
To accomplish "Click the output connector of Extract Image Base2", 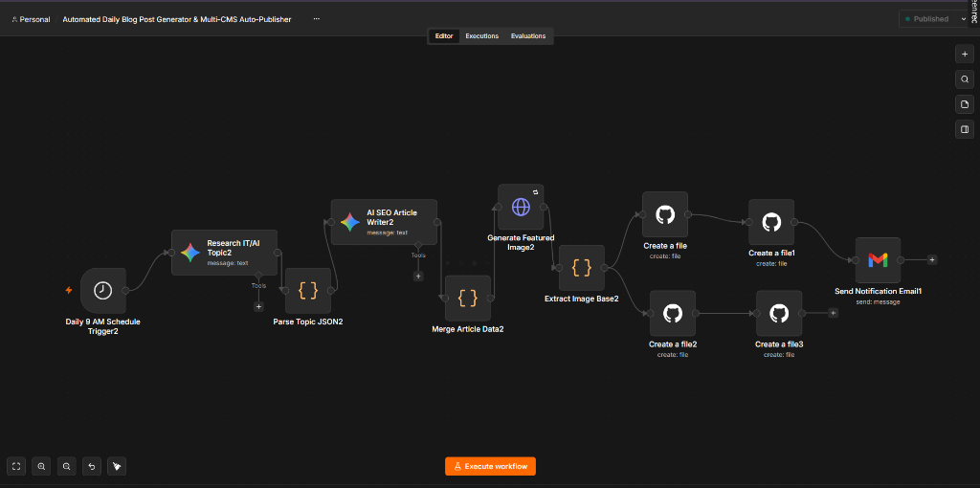I will [x=605, y=267].
